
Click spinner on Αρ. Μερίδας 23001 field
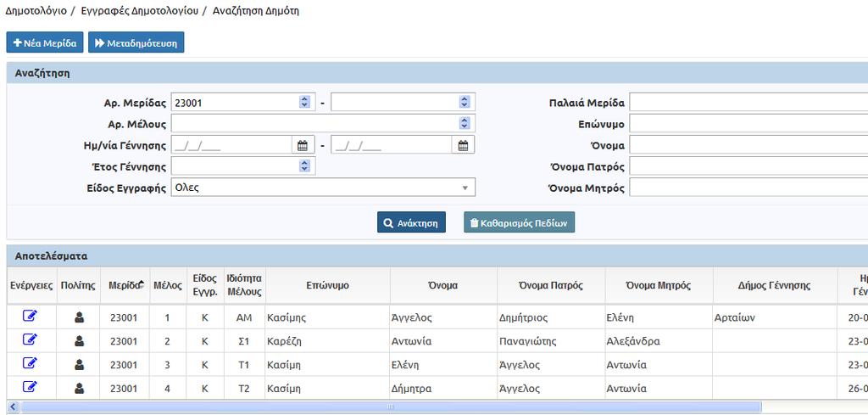304,102
